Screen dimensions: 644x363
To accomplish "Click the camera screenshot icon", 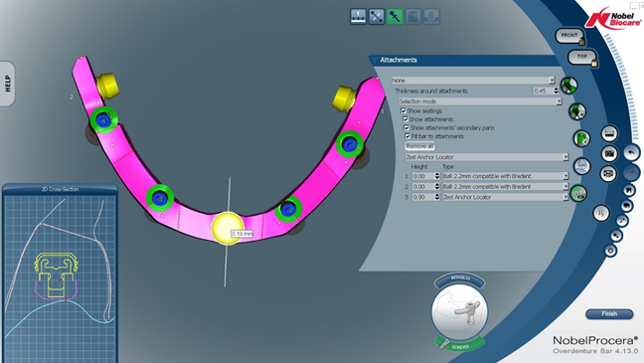I will pyautogui.click(x=609, y=154).
